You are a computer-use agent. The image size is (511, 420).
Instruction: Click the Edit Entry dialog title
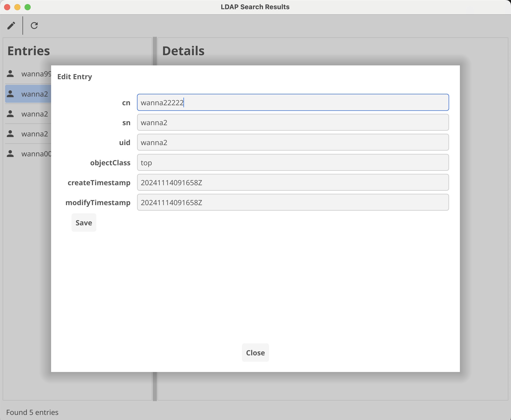tap(75, 77)
